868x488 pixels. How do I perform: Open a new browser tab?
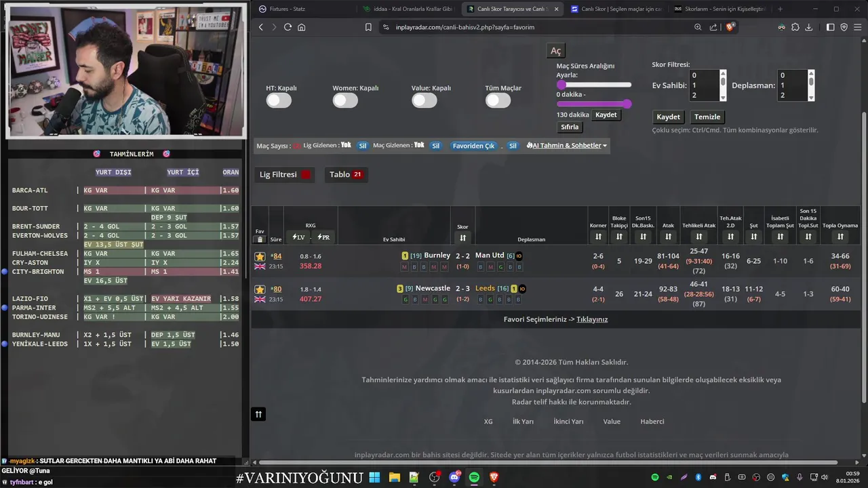780,9
